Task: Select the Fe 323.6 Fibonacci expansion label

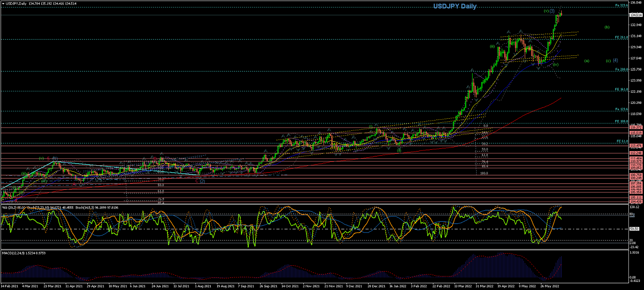Action: (x=621, y=5)
